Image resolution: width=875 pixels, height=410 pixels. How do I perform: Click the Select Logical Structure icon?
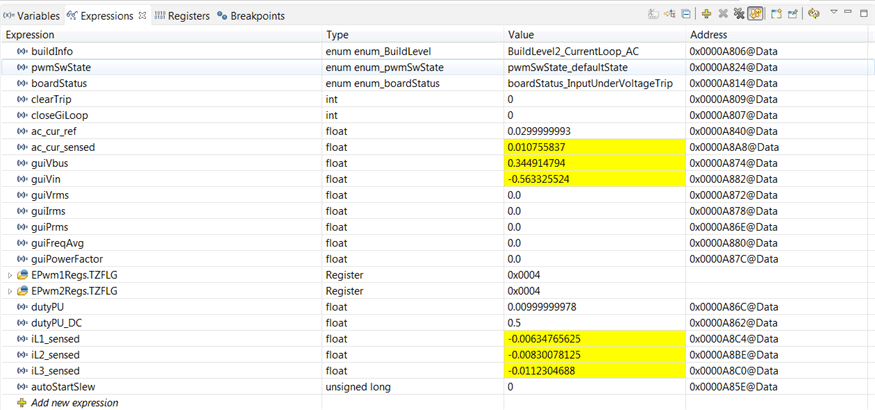pyautogui.click(x=670, y=15)
